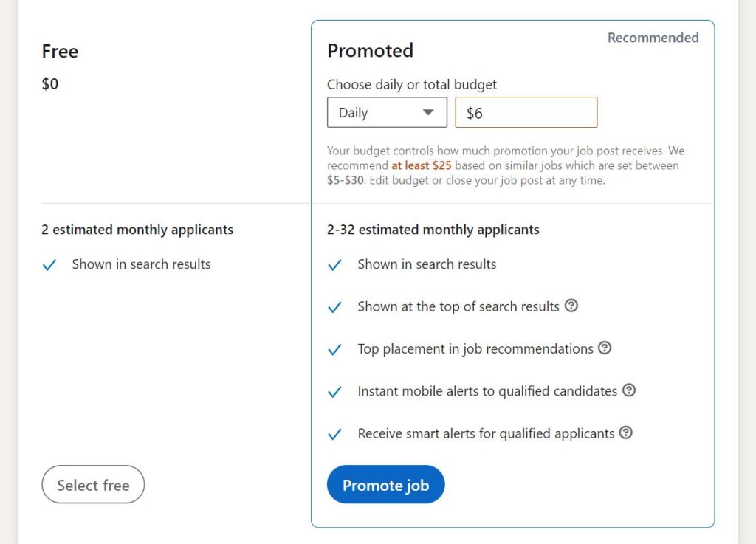This screenshot has width=756, height=544.
Task: Open the Daily budget type dropdown
Action: [x=387, y=112]
